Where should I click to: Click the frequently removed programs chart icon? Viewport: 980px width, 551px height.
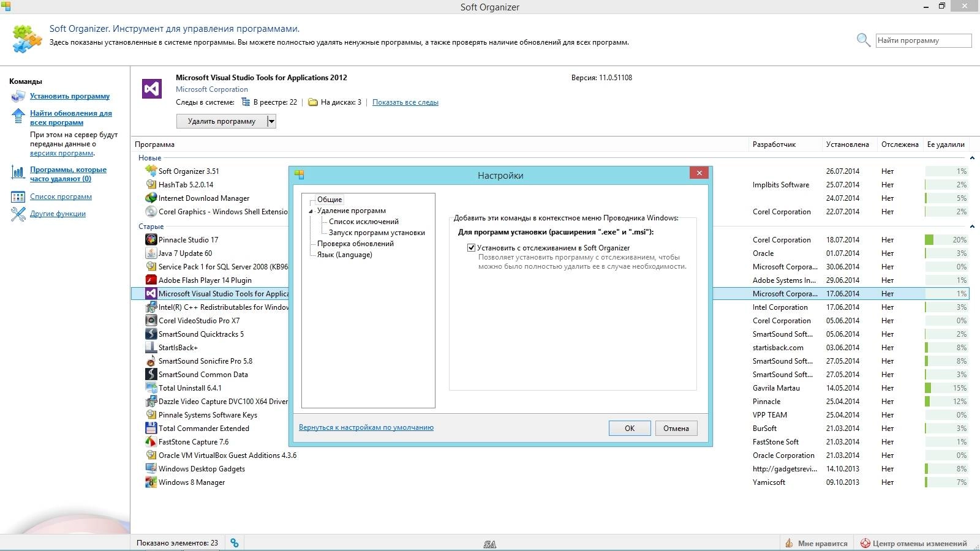(x=18, y=173)
